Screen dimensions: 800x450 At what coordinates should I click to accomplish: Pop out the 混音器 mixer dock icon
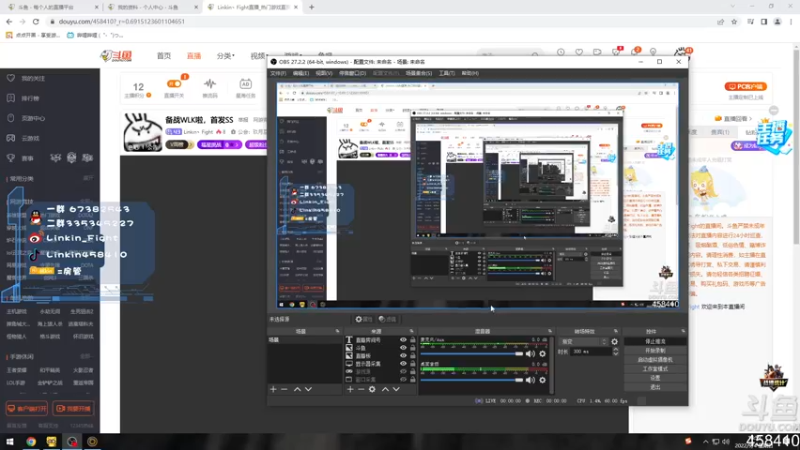(x=550, y=331)
